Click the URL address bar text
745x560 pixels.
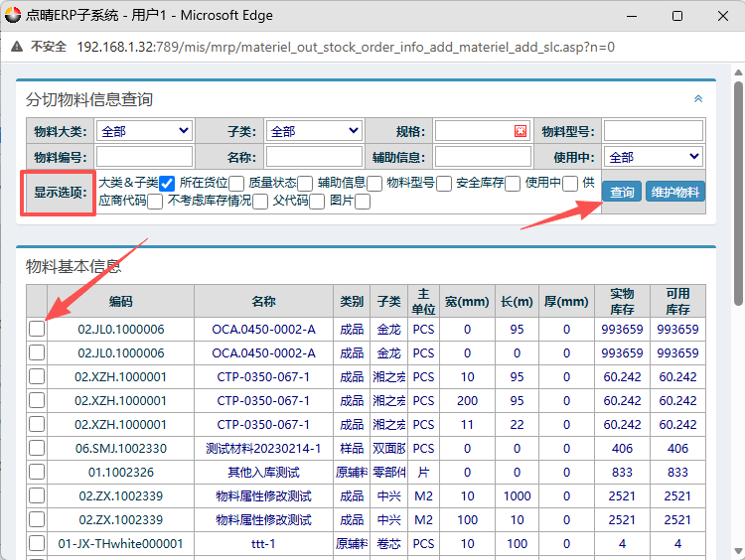346,47
